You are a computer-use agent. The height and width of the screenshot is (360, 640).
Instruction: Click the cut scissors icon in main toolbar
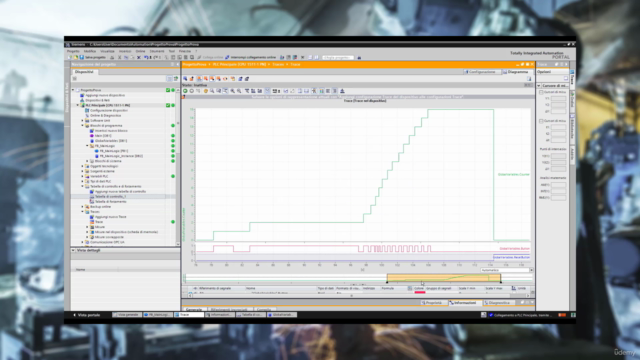119,58
